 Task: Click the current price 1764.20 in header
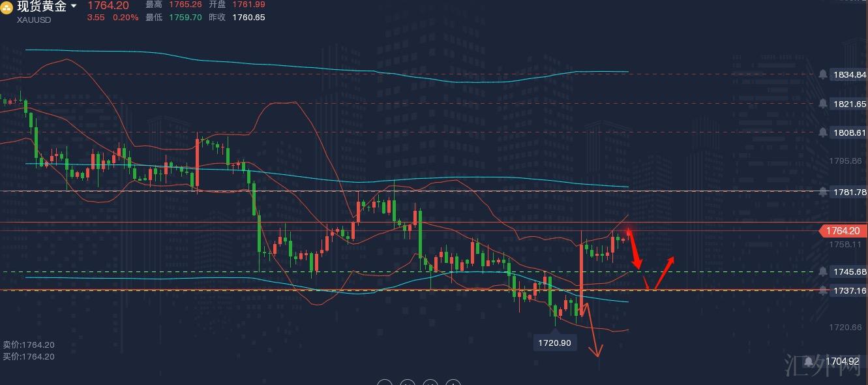[x=108, y=5]
